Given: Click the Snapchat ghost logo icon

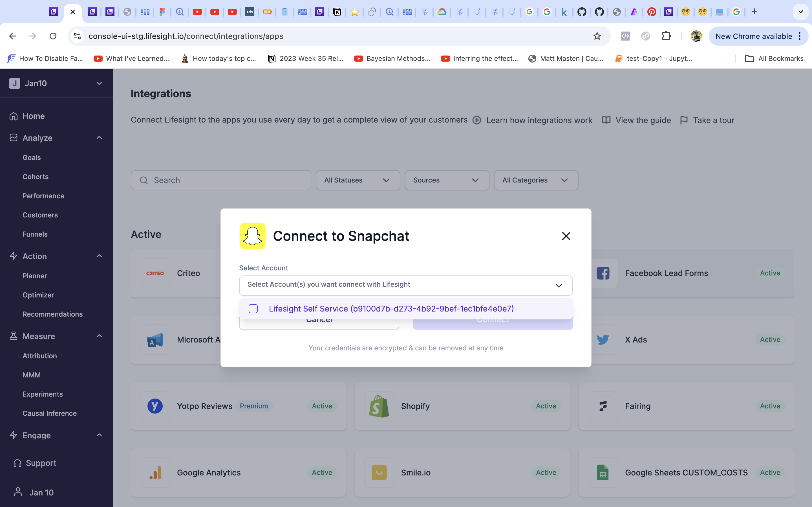Looking at the screenshot, I should pyautogui.click(x=252, y=236).
